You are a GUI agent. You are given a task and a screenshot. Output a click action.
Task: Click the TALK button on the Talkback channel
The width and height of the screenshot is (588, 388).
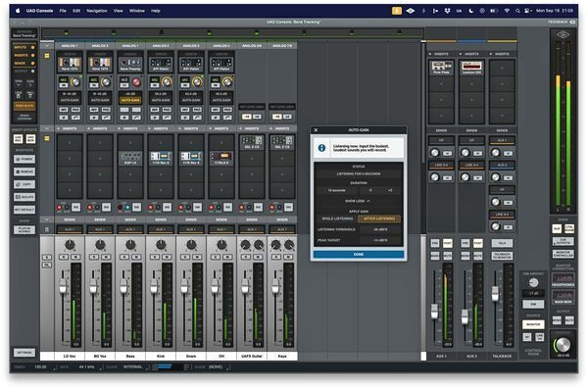[502, 243]
